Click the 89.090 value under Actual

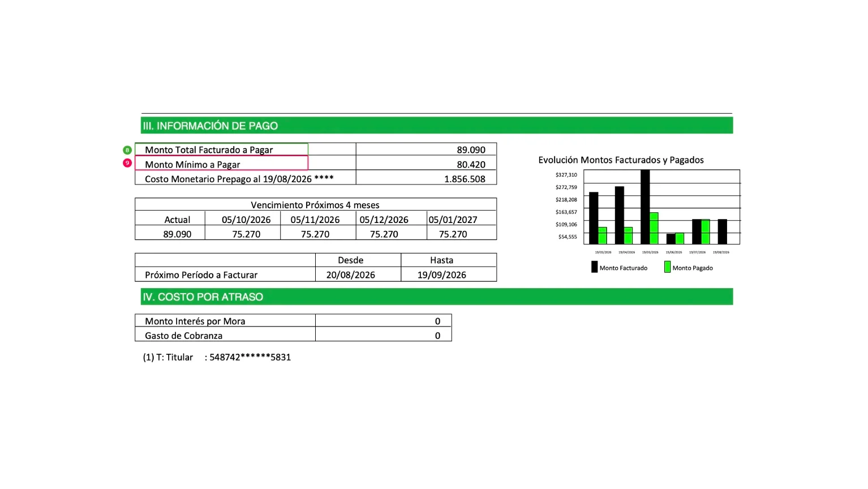(x=177, y=234)
